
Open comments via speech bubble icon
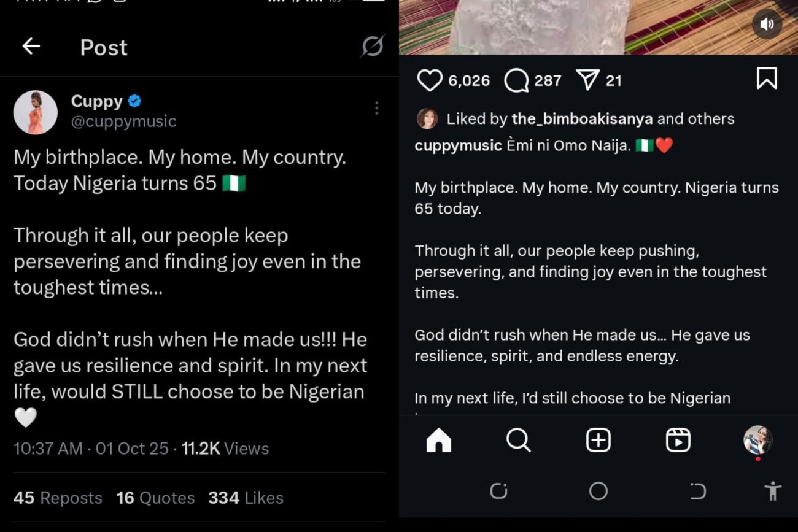coord(516,80)
